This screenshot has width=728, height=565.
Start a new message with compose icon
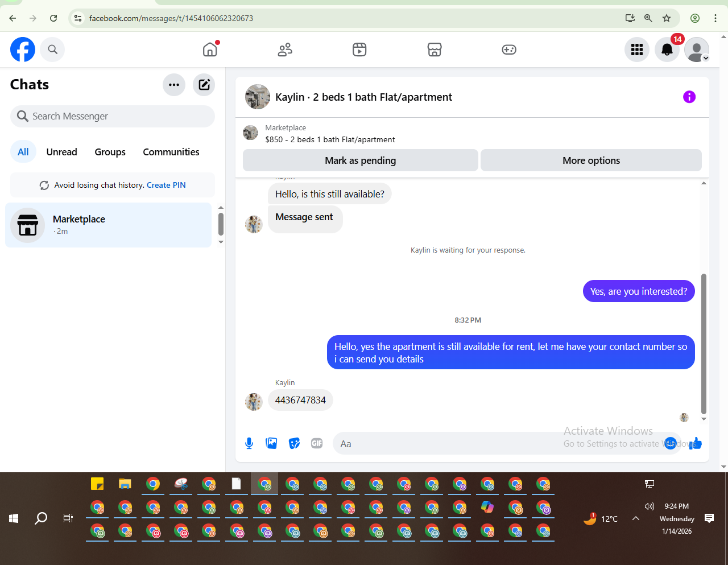coord(204,85)
